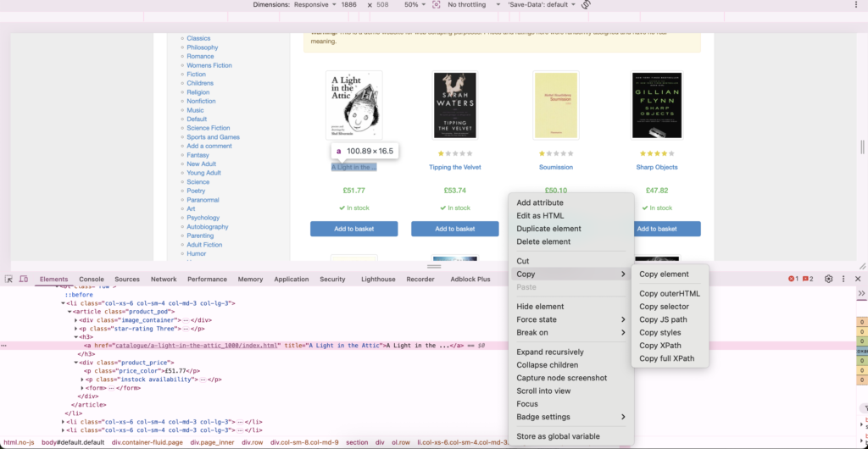Click the three-dot actions icon beside selected node
The width and height of the screenshot is (868, 449).
pos(4,346)
